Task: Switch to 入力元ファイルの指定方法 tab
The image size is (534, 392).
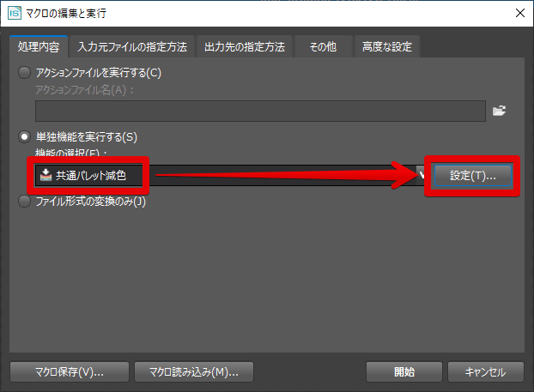Action: click(x=132, y=47)
